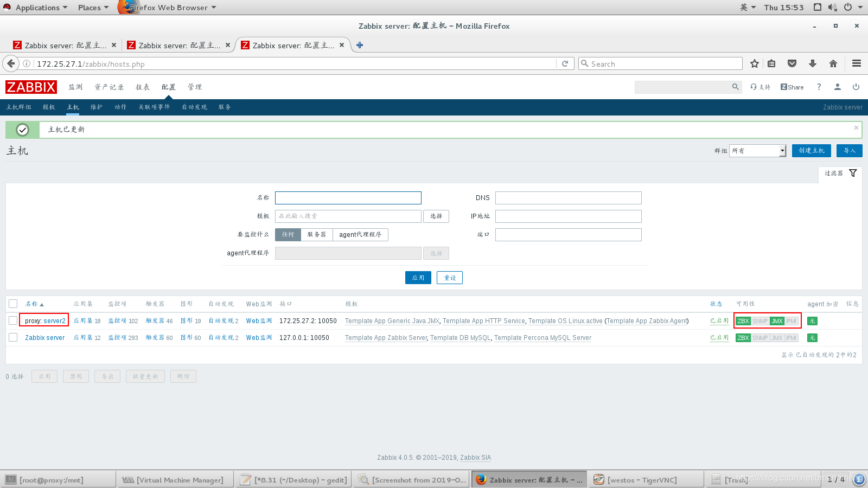Click the ZBX availability badge for proxy: server2
Viewport: 868px width, 488px height.
tap(743, 321)
